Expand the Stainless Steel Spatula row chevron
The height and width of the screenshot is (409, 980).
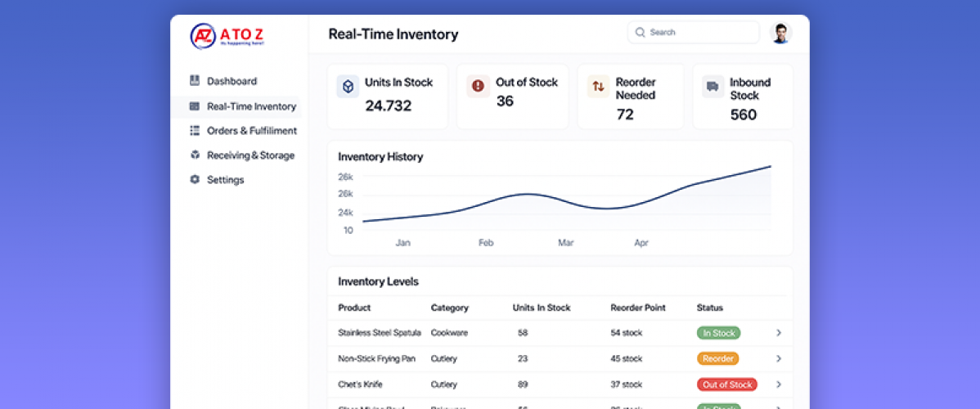(x=779, y=333)
